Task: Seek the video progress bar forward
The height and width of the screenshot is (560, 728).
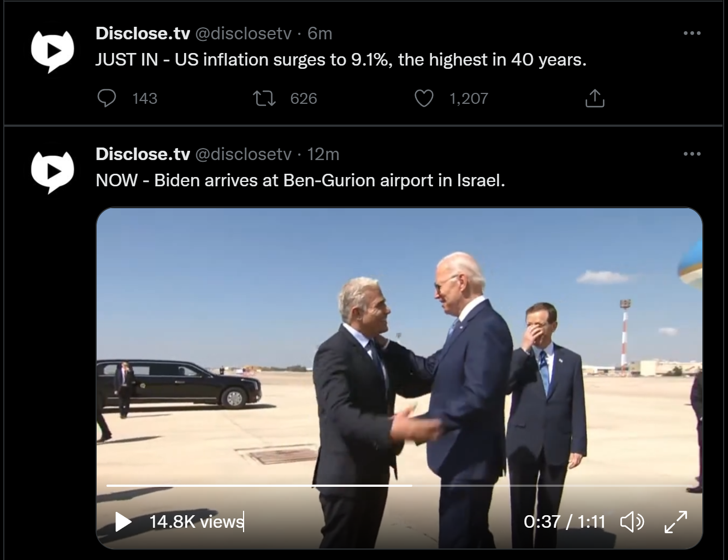Action: 549,485
